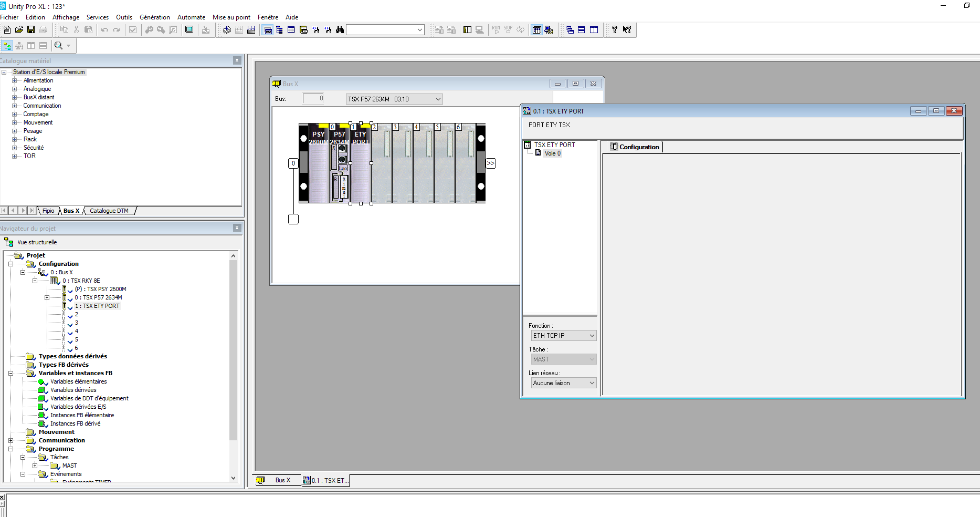Click the >> rack expand button
The height and width of the screenshot is (517, 980).
490,163
